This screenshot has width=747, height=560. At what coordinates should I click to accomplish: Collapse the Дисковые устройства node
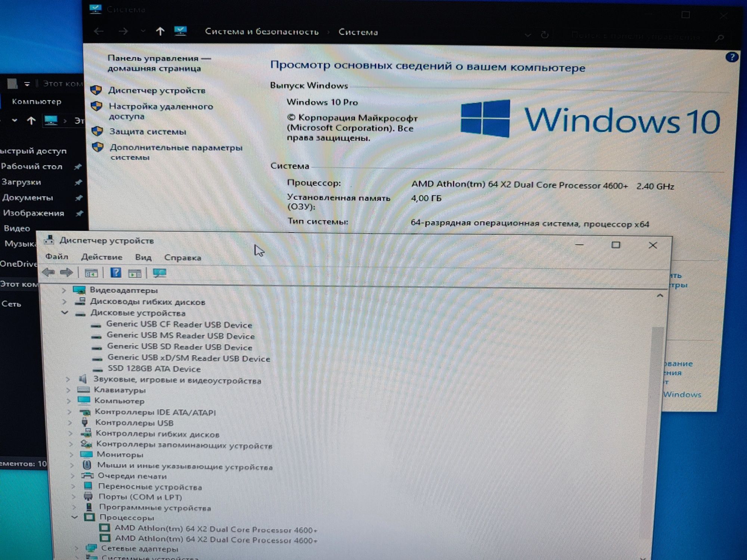coord(65,312)
